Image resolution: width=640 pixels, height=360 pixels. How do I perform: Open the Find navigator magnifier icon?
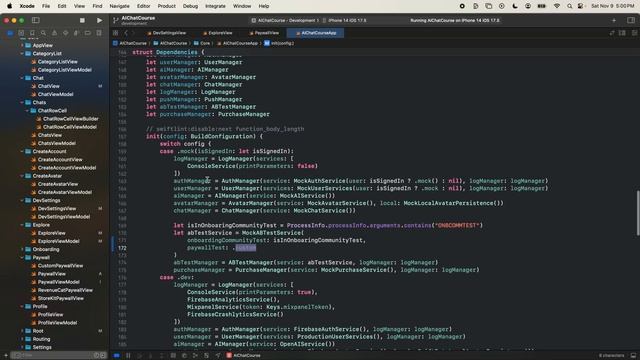[43, 33]
